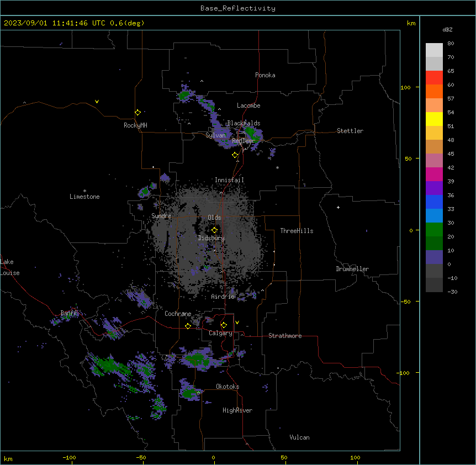Select the yellow diamond marker above the Calgary label

click(224, 325)
